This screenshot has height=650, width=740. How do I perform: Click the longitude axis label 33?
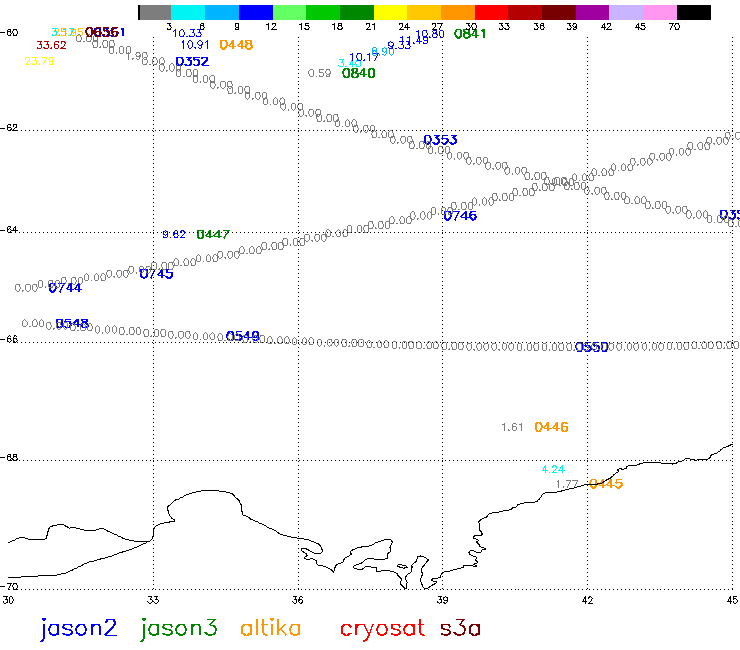153,600
